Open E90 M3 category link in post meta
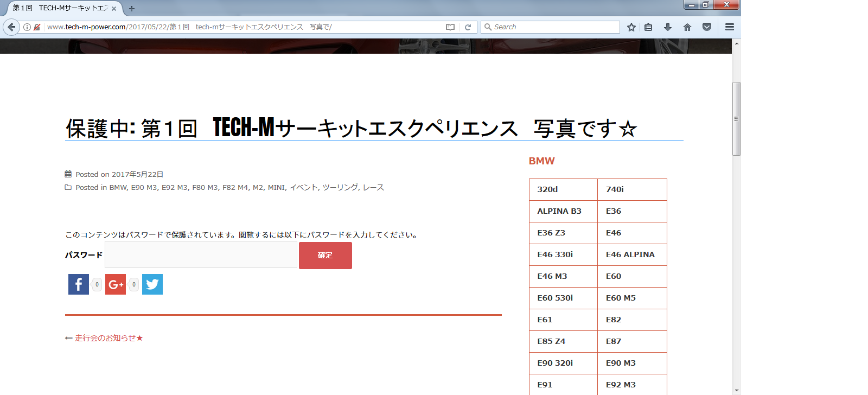This screenshot has height=395, width=868. coord(144,187)
